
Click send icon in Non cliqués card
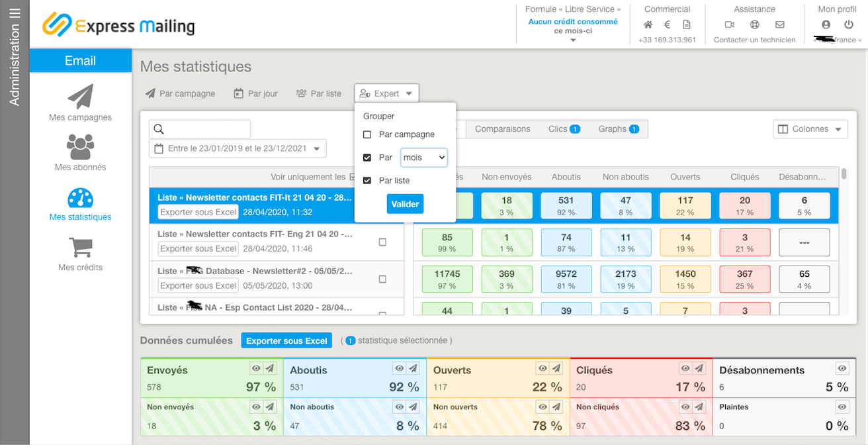pyautogui.click(x=699, y=407)
